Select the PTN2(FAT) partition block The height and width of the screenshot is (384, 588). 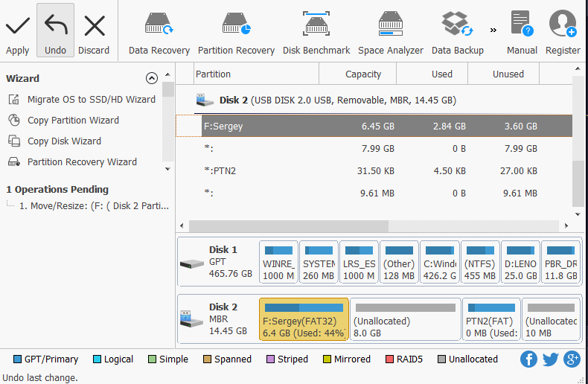coord(491,319)
